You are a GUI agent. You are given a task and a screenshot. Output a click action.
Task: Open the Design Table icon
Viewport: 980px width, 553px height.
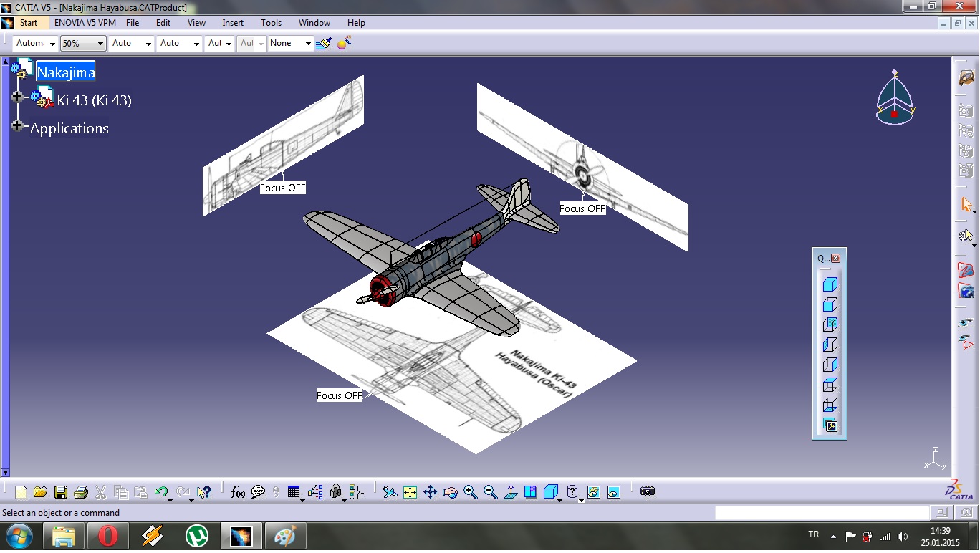pyautogui.click(x=294, y=492)
